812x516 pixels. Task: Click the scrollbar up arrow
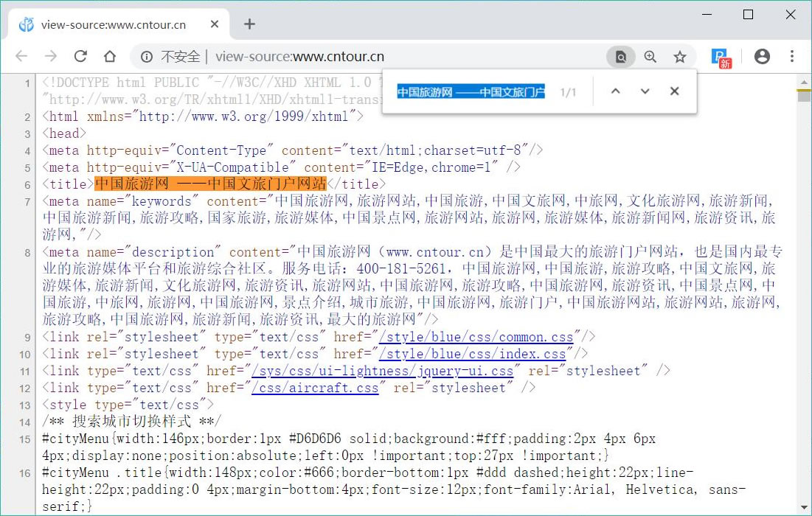804,83
